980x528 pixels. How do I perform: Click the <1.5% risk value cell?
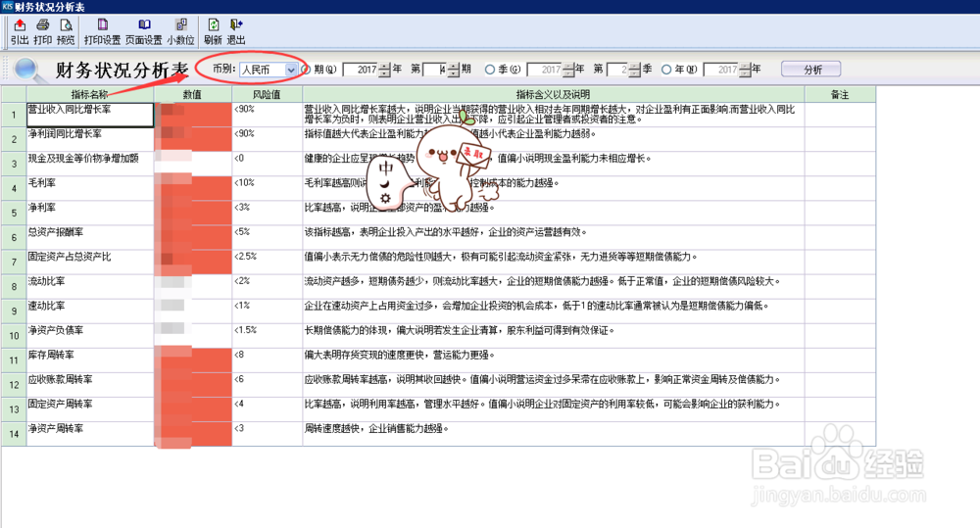(267, 336)
